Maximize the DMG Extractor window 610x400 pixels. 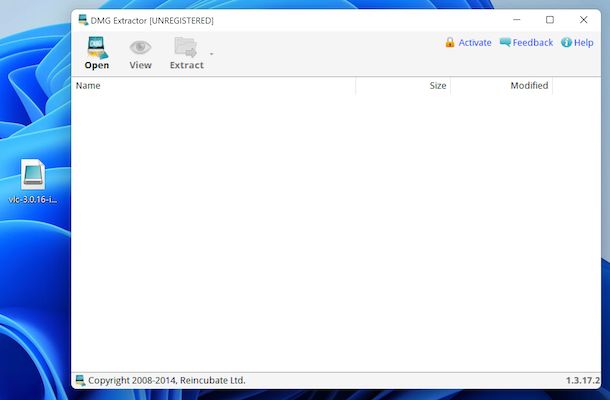[550, 20]
